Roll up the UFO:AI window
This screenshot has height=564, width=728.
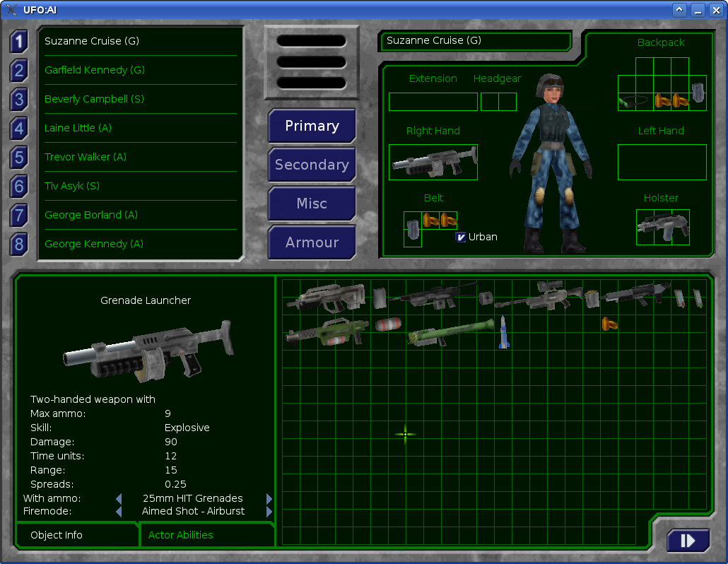[x=679, y=10]
